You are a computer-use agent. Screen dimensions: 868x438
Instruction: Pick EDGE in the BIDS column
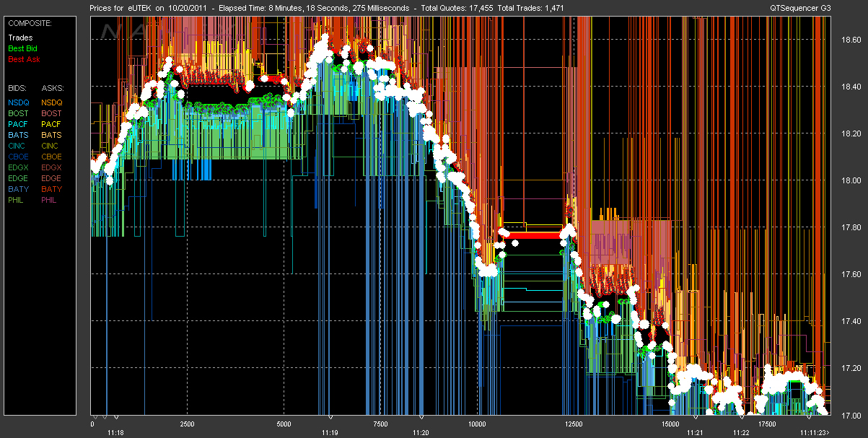pos(18,178)
